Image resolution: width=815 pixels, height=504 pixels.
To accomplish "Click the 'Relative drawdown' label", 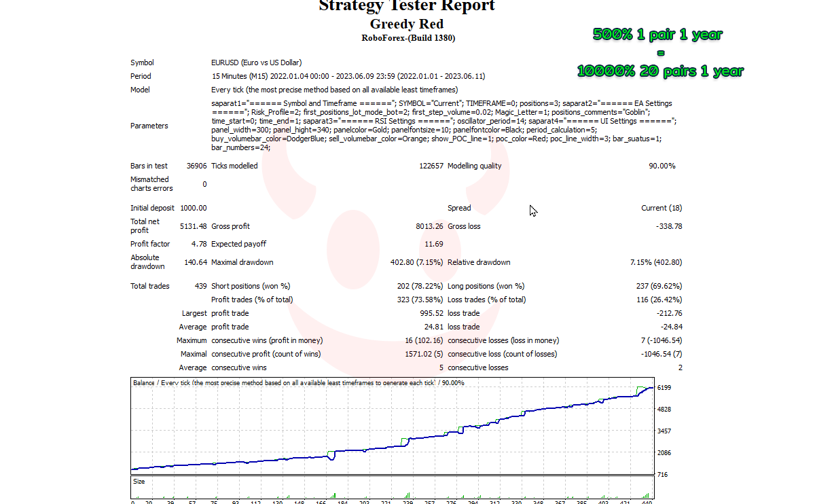I will coord(479,262).
